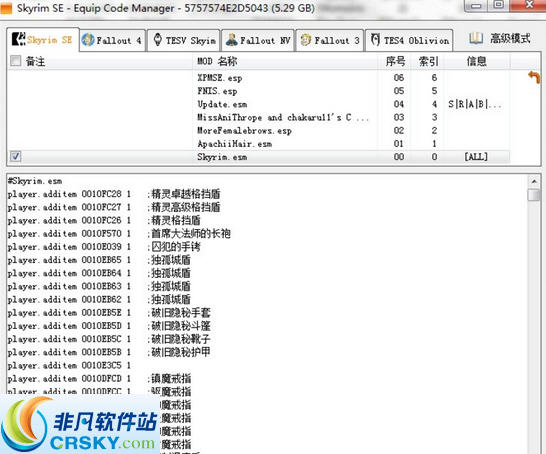
Task: Click the additem 0010EB63 code line
Action: (x=99, y=287)
